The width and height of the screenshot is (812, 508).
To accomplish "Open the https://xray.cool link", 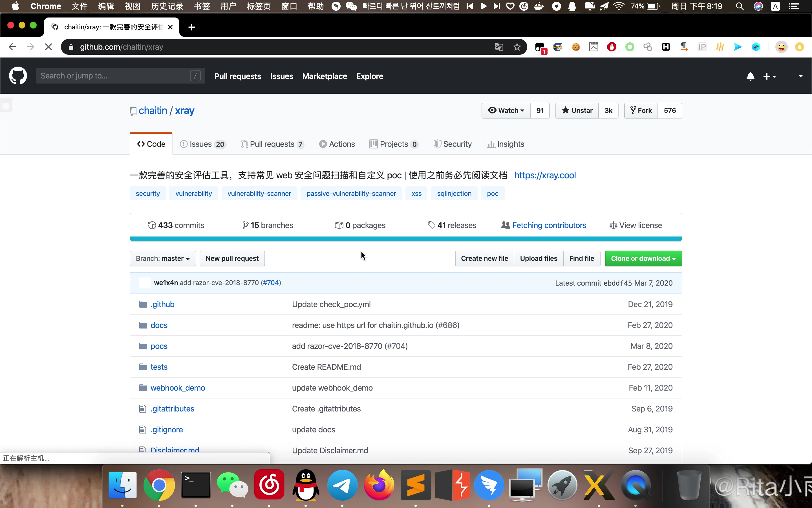I will click(x=545, y=175).
